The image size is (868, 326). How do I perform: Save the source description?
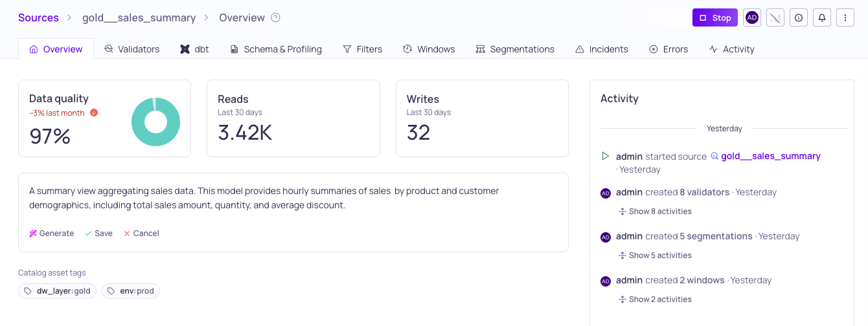click(98, 234)
